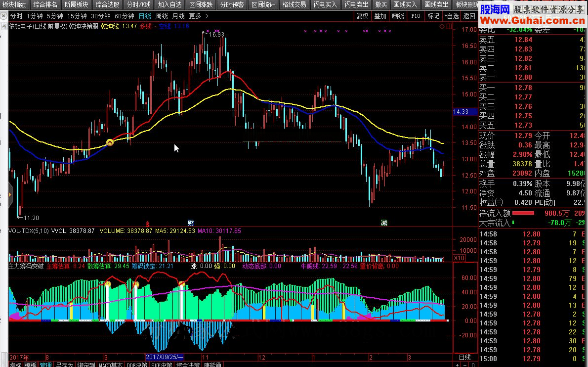Screen dimensions: 588x367
Task: Click the 日线 label at bottom right of chart
Action: tap(465, 357)
